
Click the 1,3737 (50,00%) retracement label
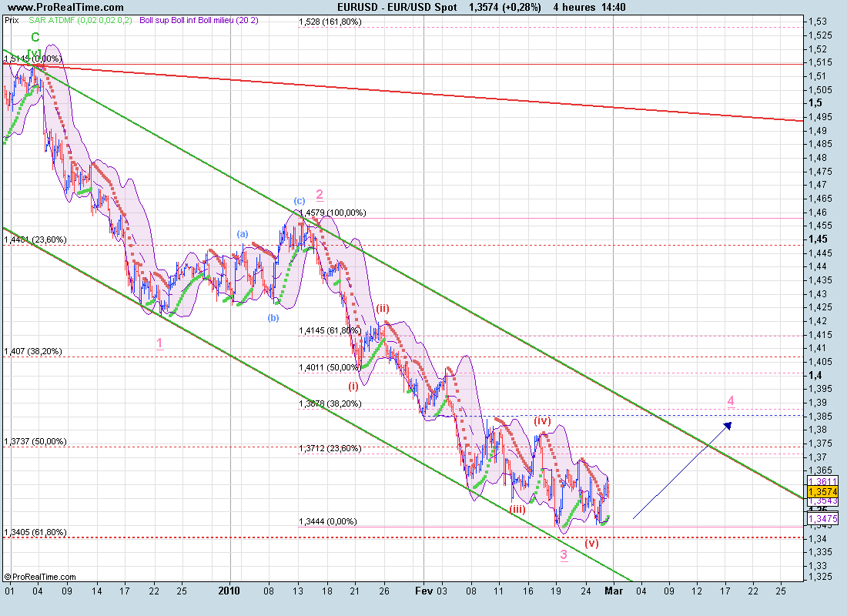point(35,441)
